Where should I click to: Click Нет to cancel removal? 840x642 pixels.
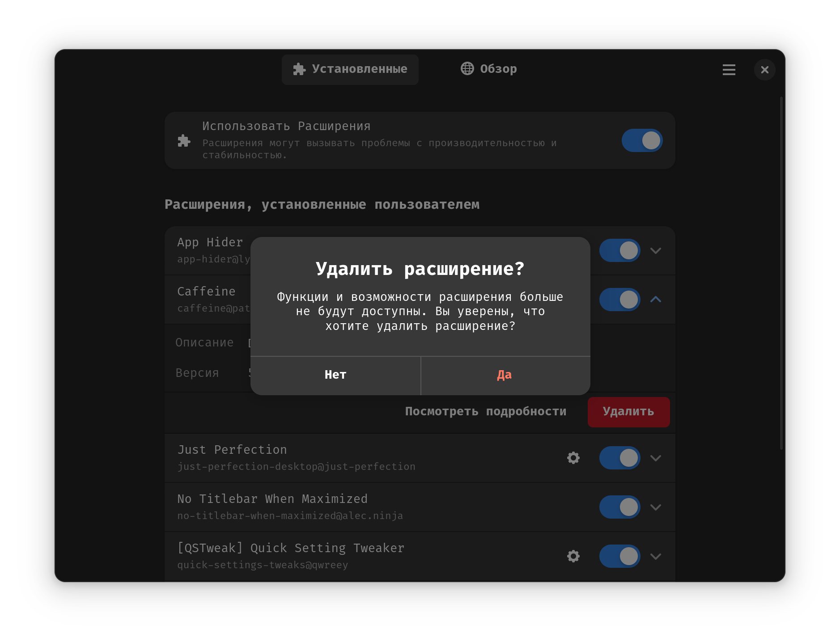335,376
